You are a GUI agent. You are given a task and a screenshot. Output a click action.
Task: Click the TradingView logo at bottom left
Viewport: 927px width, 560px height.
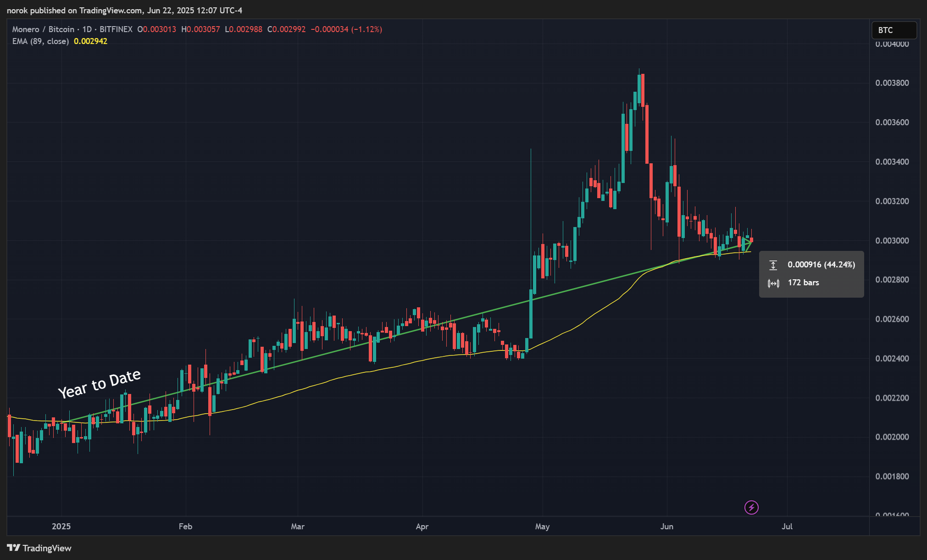pyautogui.click(x=39, y=548)
